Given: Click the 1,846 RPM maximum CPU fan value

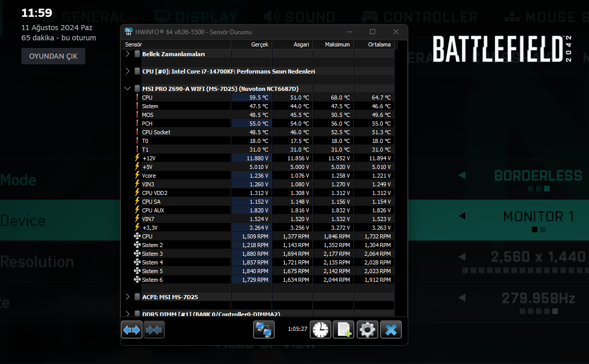Looking at the screenshot, I should [x=336, y=236].
